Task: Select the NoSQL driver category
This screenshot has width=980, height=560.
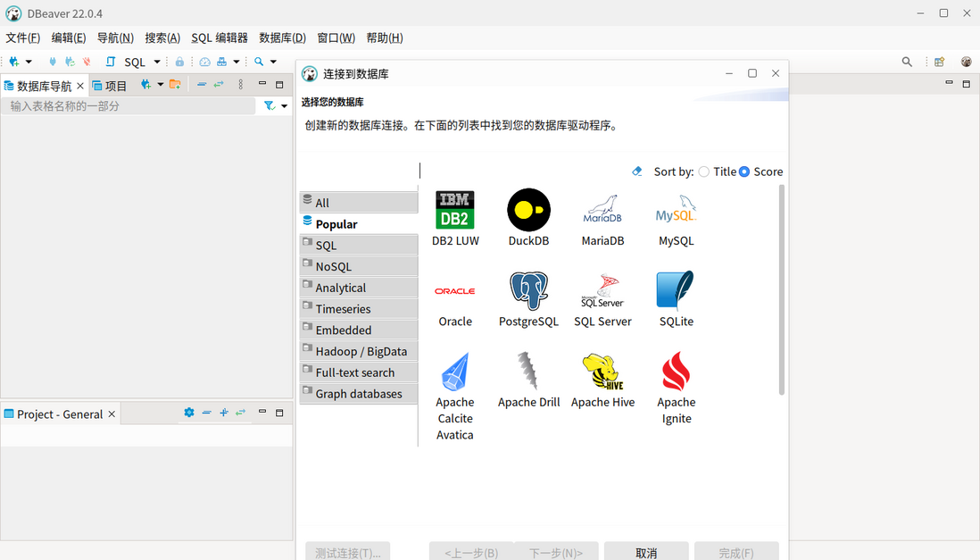Action: [x=359, y=266]
